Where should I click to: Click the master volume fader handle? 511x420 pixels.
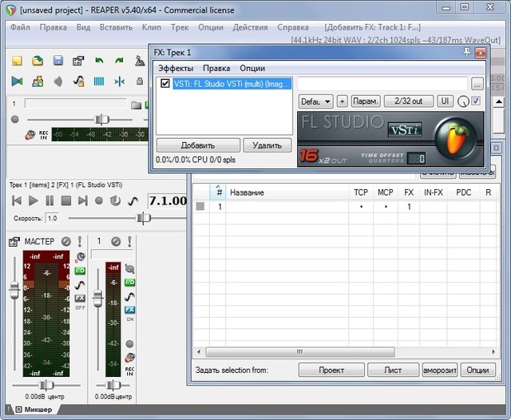coord(14,291)
